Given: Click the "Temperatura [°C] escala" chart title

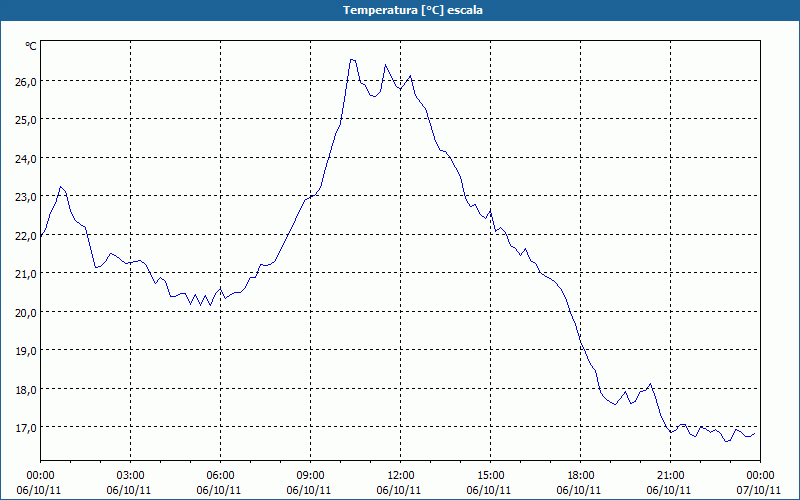Looking at the screenshot, I should [413, 10].
